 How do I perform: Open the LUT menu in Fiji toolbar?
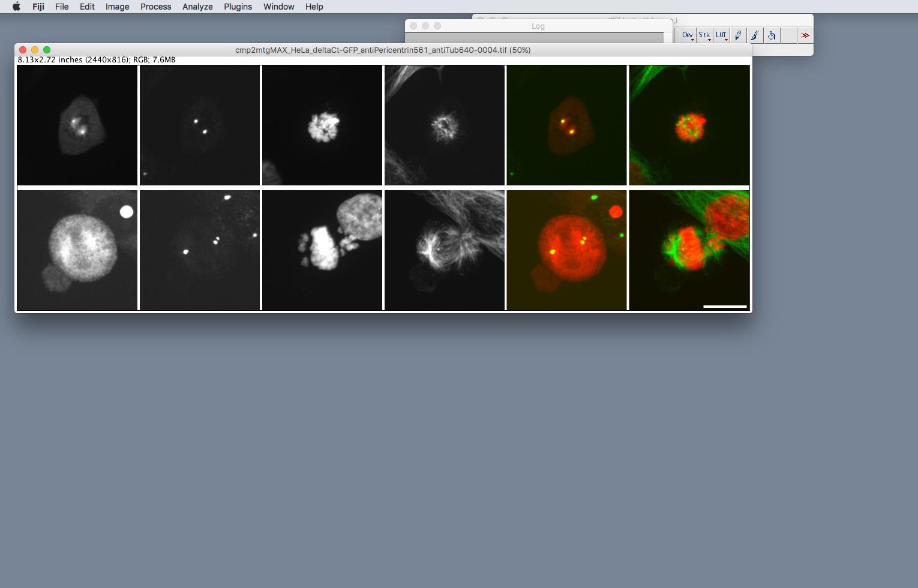pos(721,35)
